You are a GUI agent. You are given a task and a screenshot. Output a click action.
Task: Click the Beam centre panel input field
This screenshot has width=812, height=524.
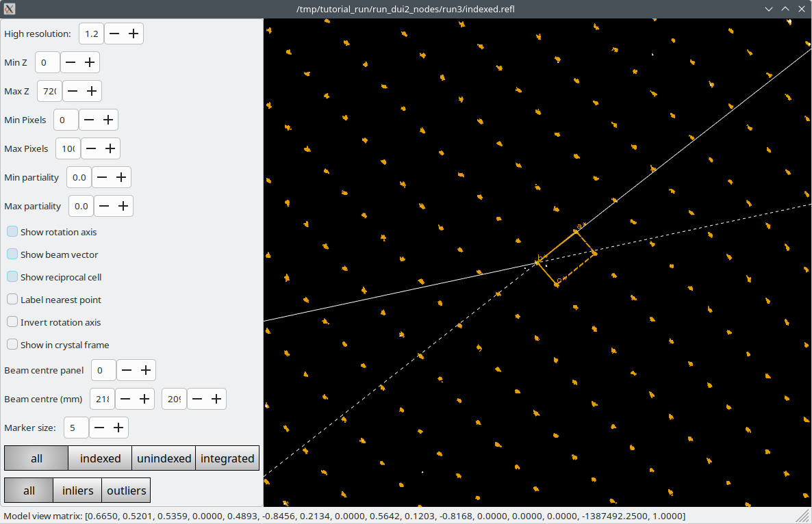[103, 370]
